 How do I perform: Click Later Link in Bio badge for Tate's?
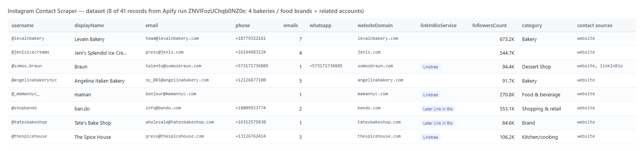click(438, 123)
